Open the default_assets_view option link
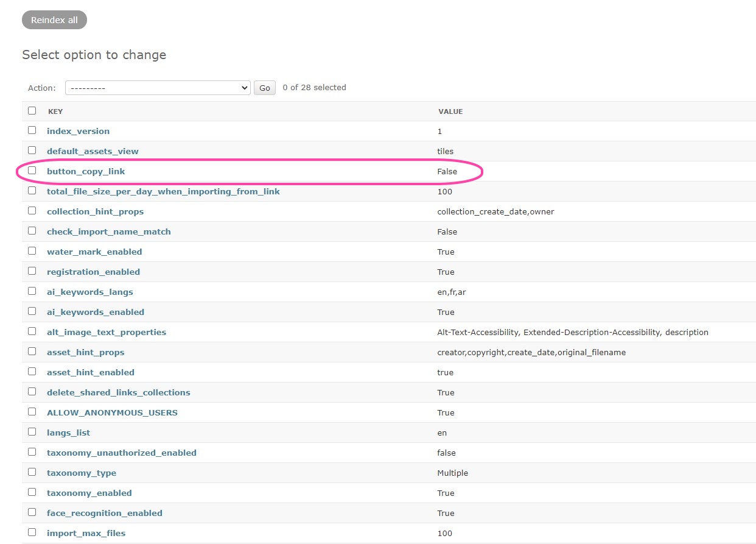This screenshot has width=756, height=544. (x=93, y=151)
